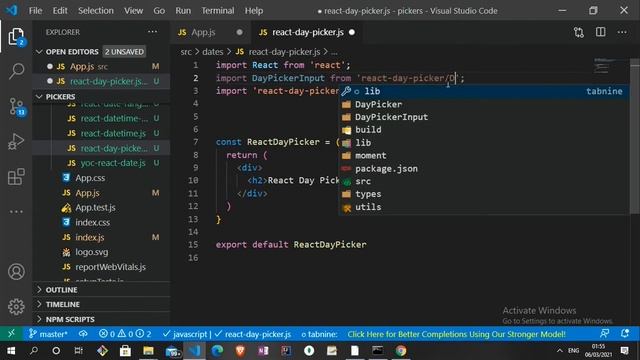Choose tabnine lib suggestion in autocomplete
Viewport: 640px width, 360px height.
click(x=484, y=91)
